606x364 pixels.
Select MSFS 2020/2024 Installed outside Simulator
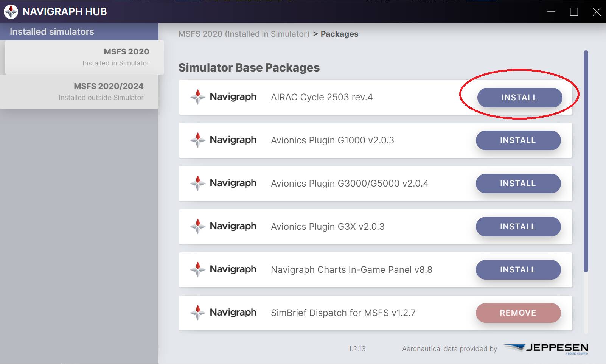click(79, 92)
